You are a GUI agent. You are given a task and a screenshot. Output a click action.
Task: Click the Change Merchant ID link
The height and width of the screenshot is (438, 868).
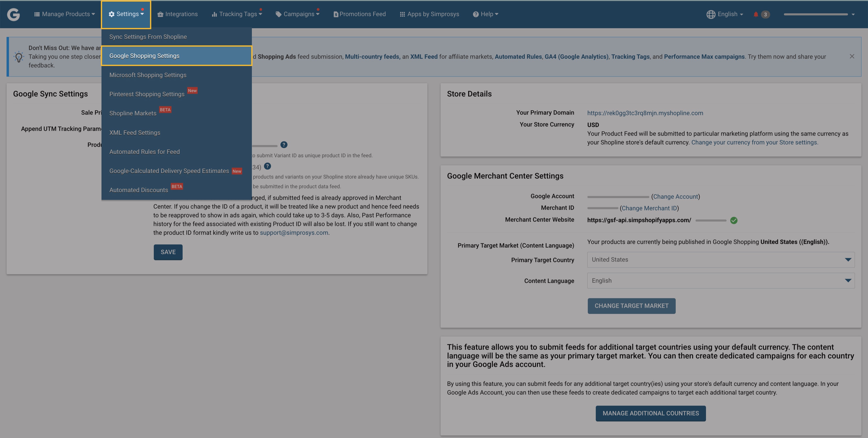point(649,208)
